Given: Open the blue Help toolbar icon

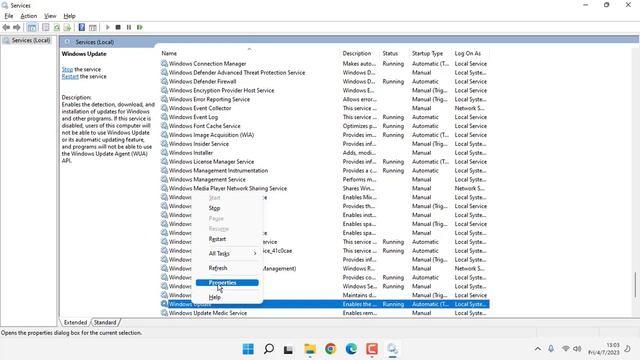Looking at the screenshot, I should 82,27.
